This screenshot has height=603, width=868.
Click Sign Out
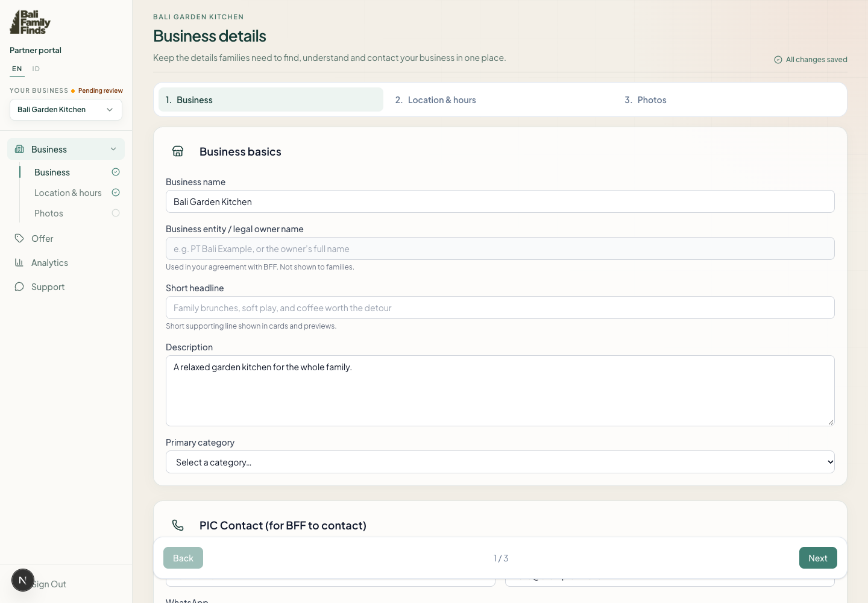point(49,584)
